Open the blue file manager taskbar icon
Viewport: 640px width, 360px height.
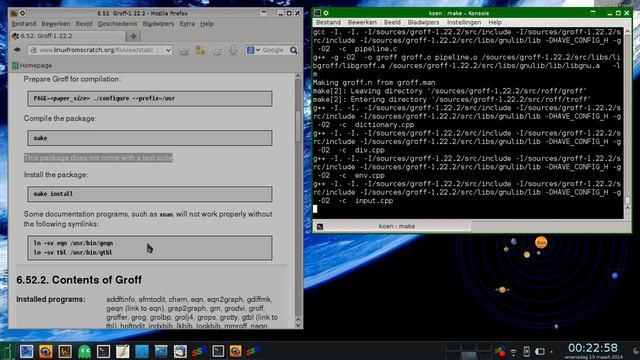(x=27, y=351)
